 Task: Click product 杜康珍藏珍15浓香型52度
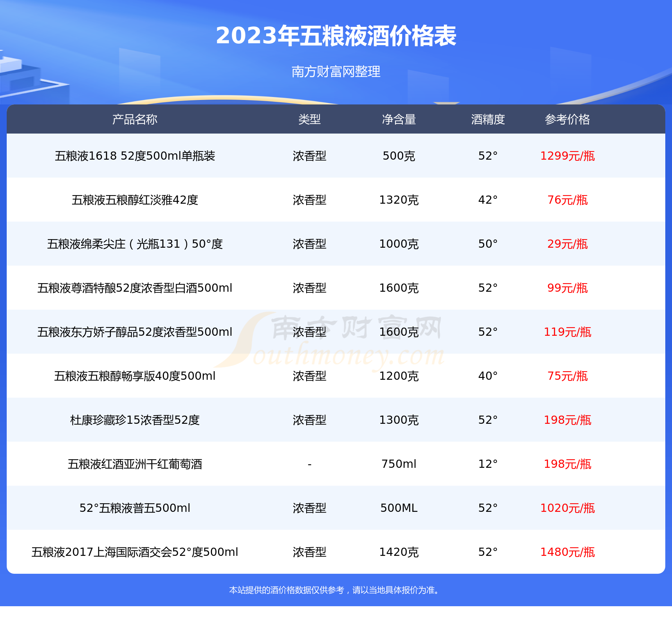(x=135, y=420)
